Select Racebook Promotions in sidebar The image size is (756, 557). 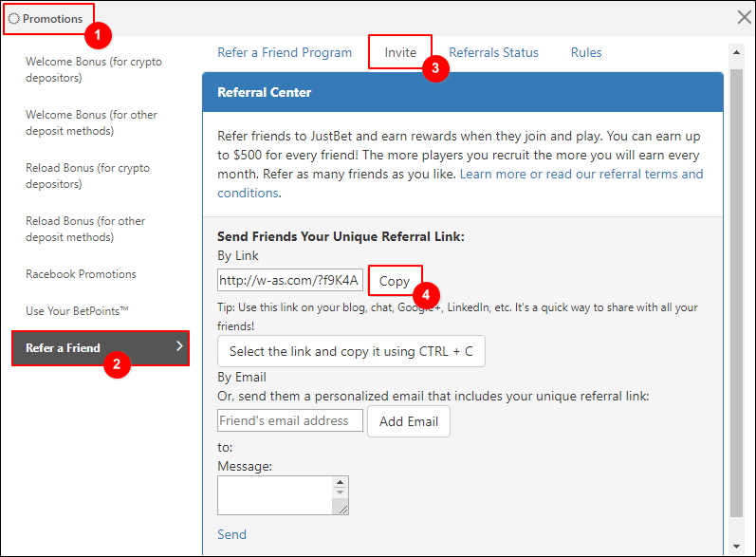[81, 274]
